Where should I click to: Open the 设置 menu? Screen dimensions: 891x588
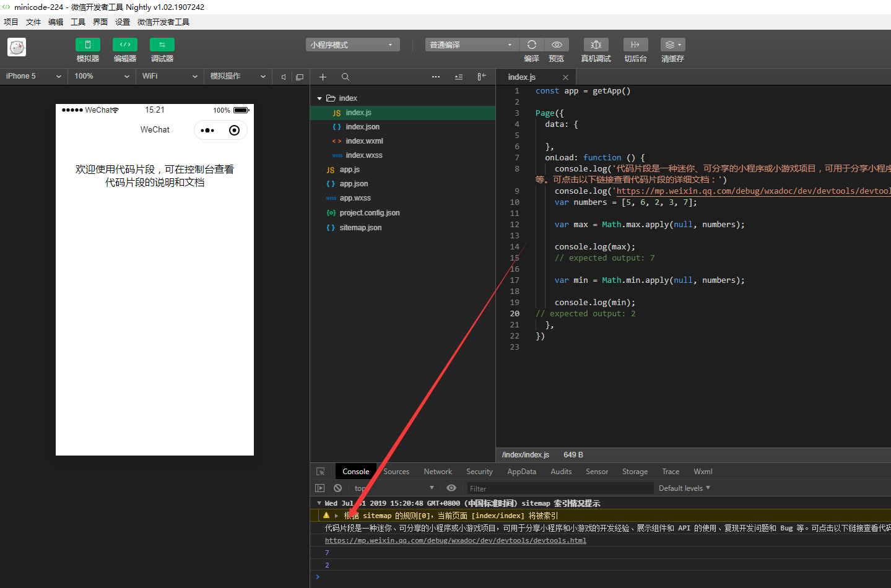point(123,22)
